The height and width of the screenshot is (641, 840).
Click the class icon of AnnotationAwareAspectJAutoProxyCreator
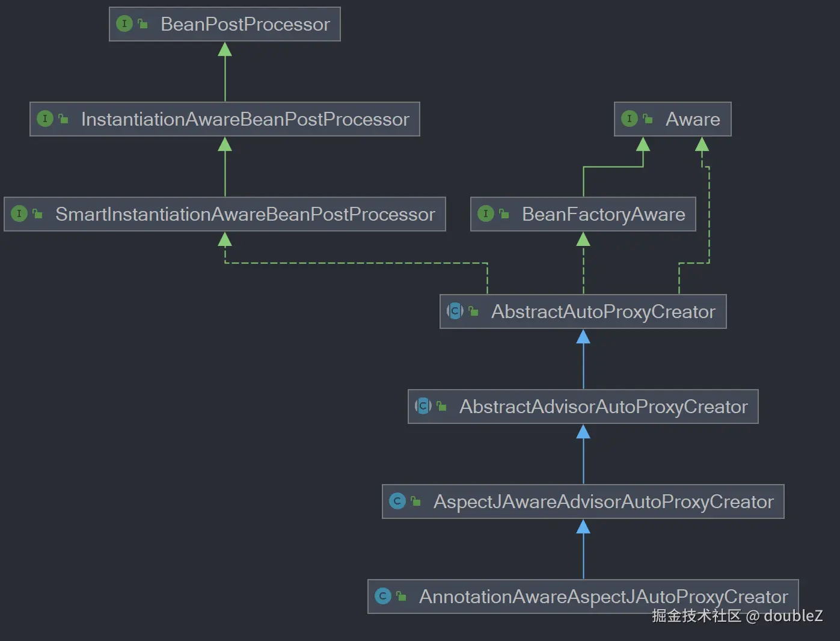383,596
